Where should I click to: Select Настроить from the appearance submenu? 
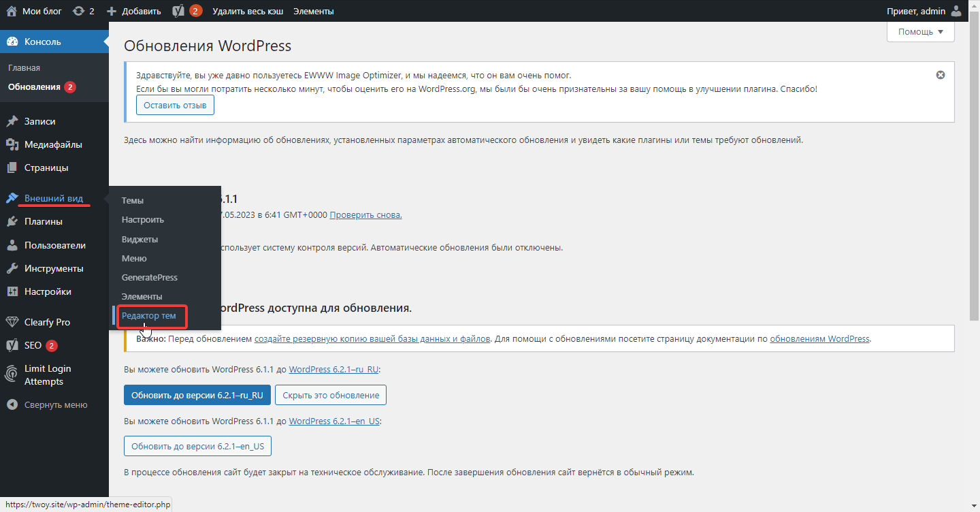[143, 220]
